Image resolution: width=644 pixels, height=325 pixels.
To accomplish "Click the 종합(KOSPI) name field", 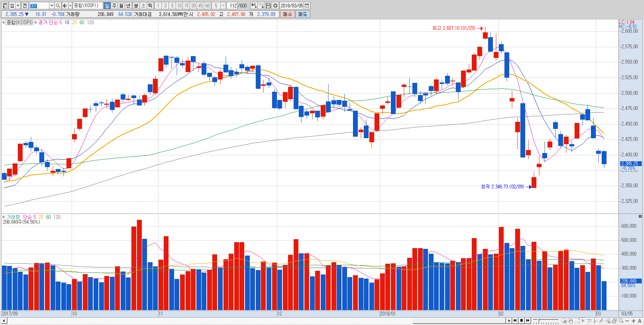I will pyautogui.click(x=88, y=6).
